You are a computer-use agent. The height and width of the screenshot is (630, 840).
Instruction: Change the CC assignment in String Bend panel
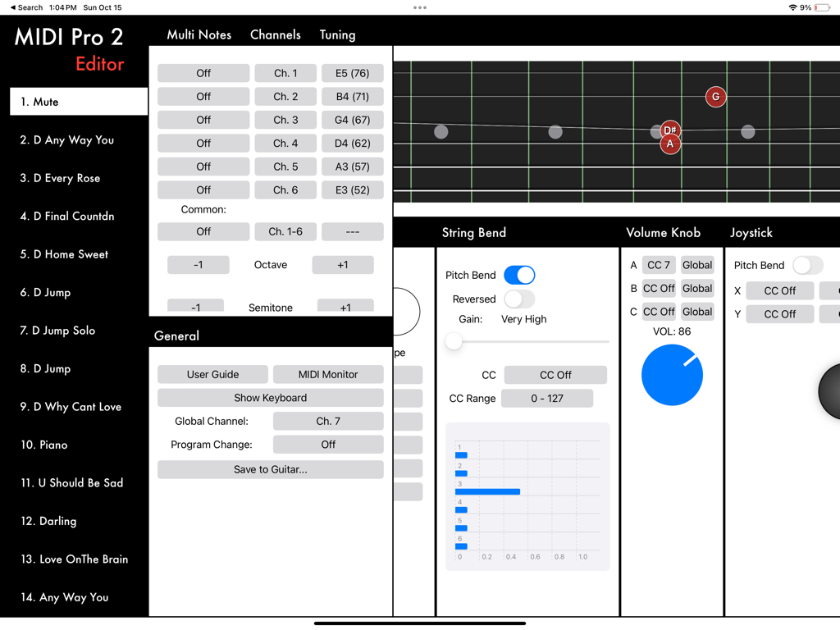coord(555,375)
